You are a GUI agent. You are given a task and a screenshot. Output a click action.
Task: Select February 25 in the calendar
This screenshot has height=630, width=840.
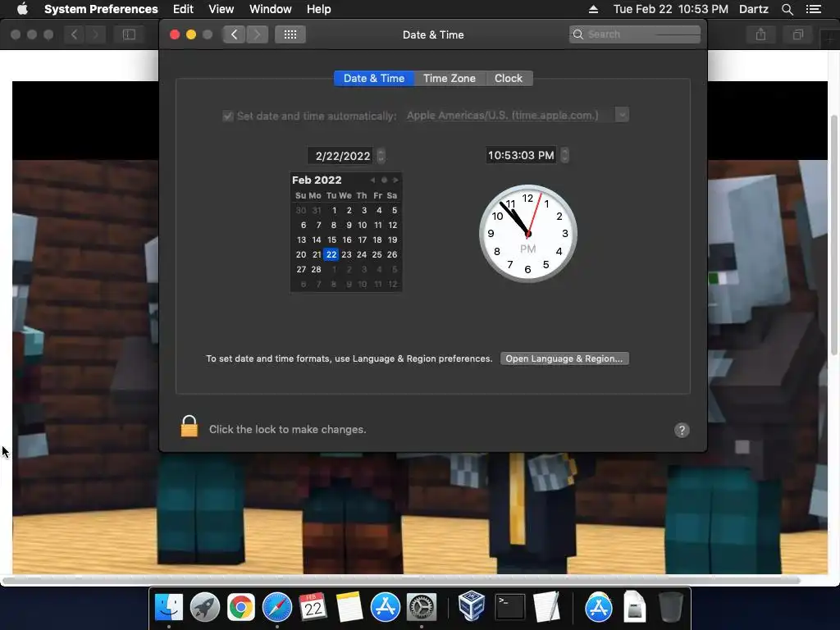(377, 254)
